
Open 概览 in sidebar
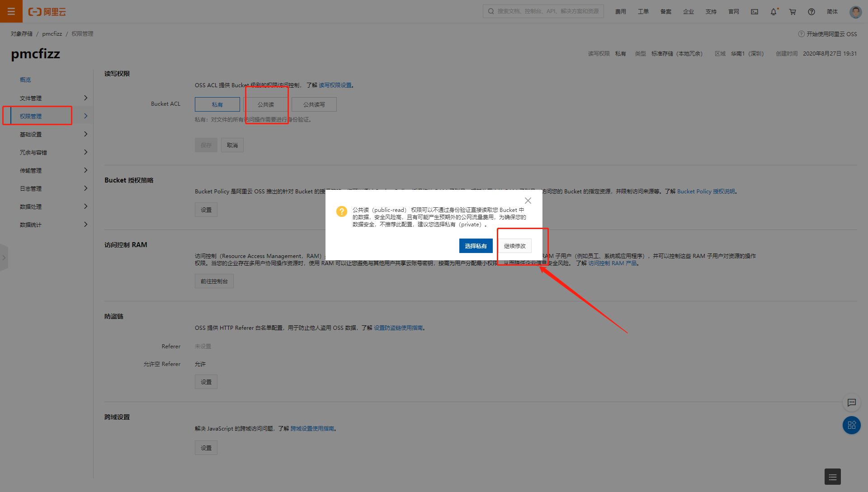[x=25, y=80]
